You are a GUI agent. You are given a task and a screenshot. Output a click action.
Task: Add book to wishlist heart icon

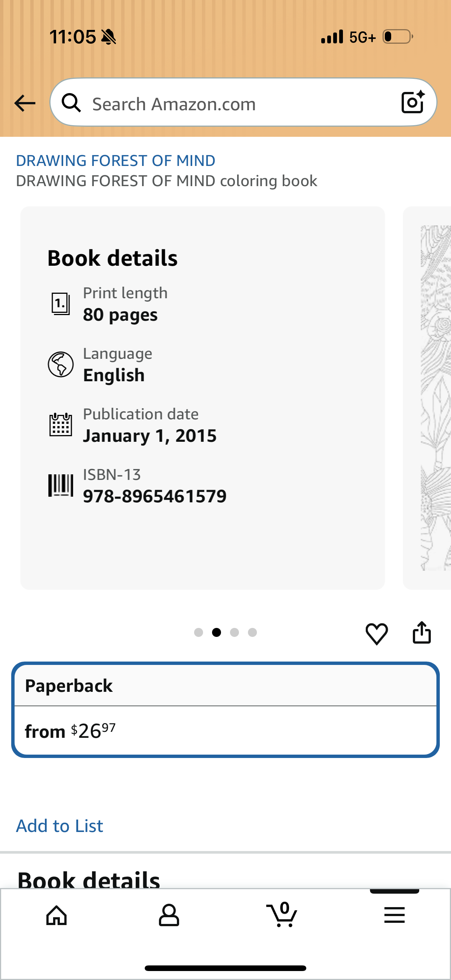377,634
